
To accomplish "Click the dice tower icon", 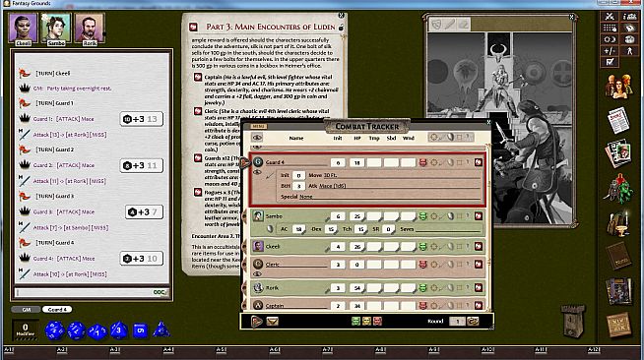I will tap(573, 321).
